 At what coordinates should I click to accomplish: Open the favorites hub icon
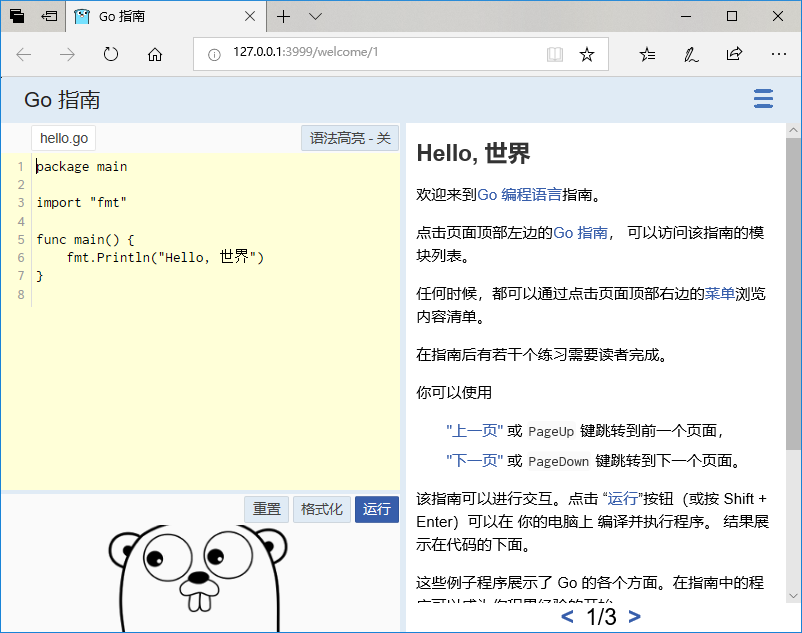pos(648,54)
